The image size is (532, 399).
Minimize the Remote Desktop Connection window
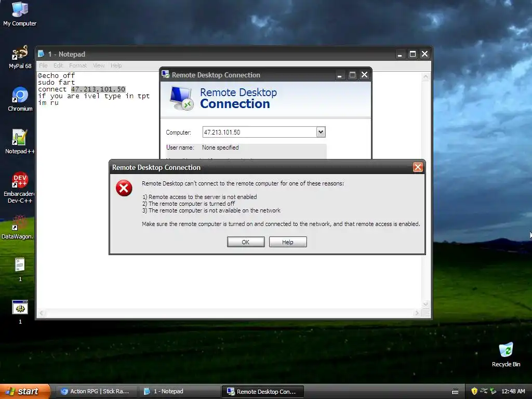click(x=339, y=75)
